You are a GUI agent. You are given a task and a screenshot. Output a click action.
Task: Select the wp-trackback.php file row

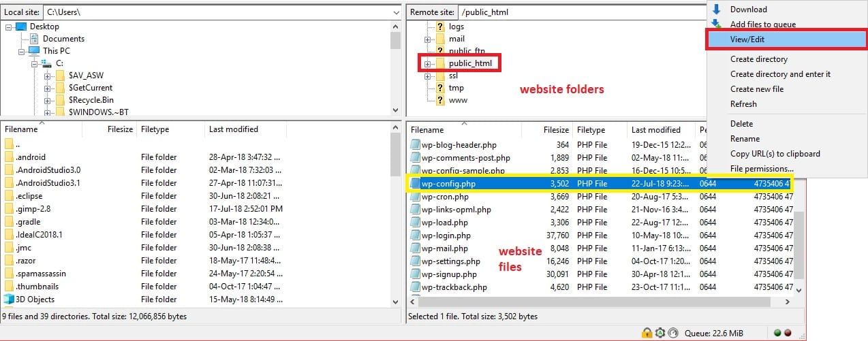(600, 287)
